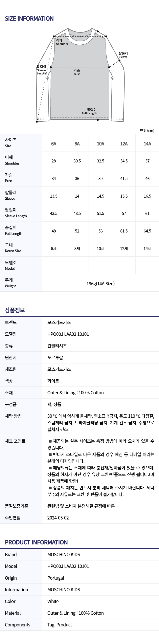Select the 세탁 방법 row label

(13, 416)
